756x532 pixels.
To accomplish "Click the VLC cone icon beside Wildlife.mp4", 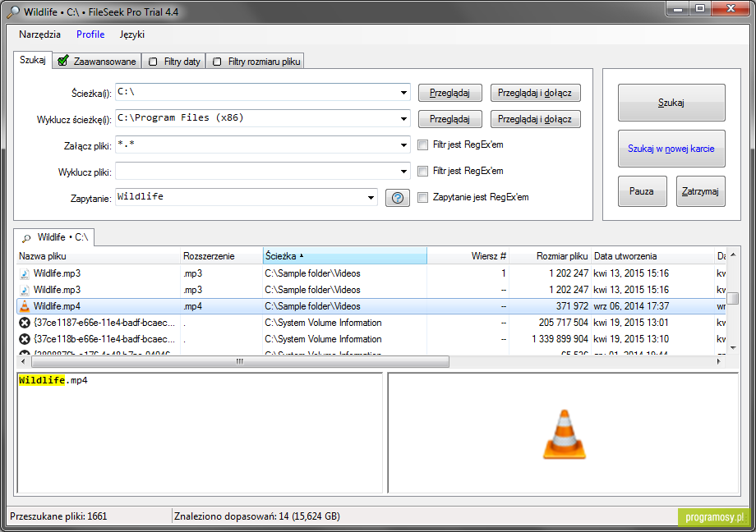I will click(x=25, y=306).
